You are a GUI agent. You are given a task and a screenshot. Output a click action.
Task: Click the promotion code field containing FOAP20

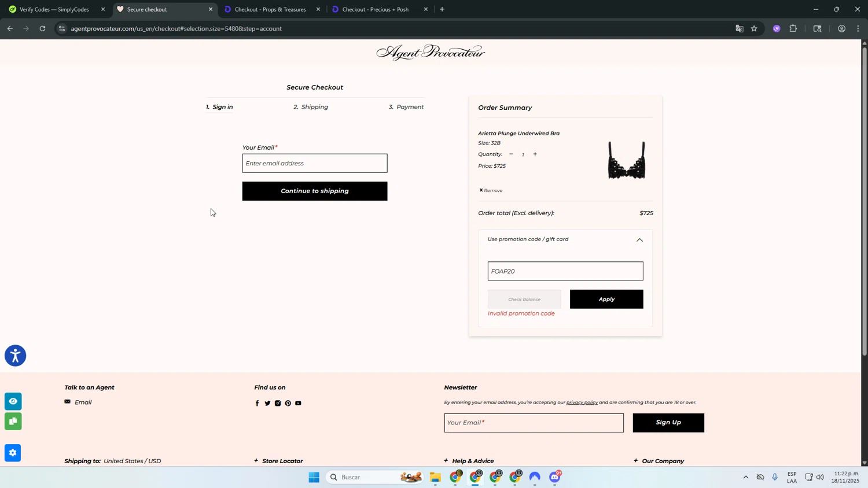point(565,271)
